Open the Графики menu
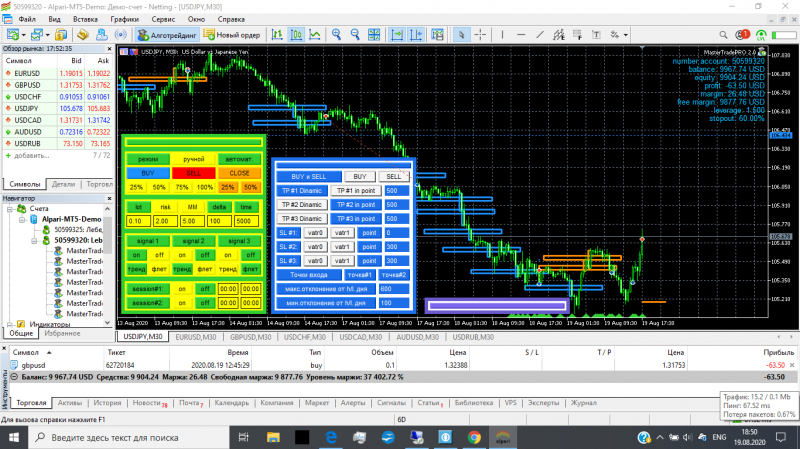 125,19
